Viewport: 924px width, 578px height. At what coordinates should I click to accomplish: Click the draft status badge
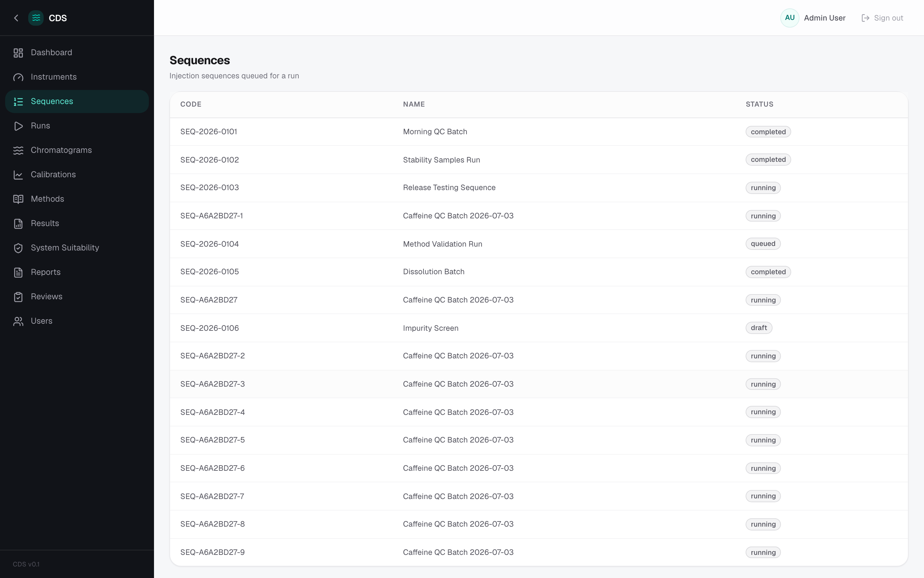pos(759,328)
